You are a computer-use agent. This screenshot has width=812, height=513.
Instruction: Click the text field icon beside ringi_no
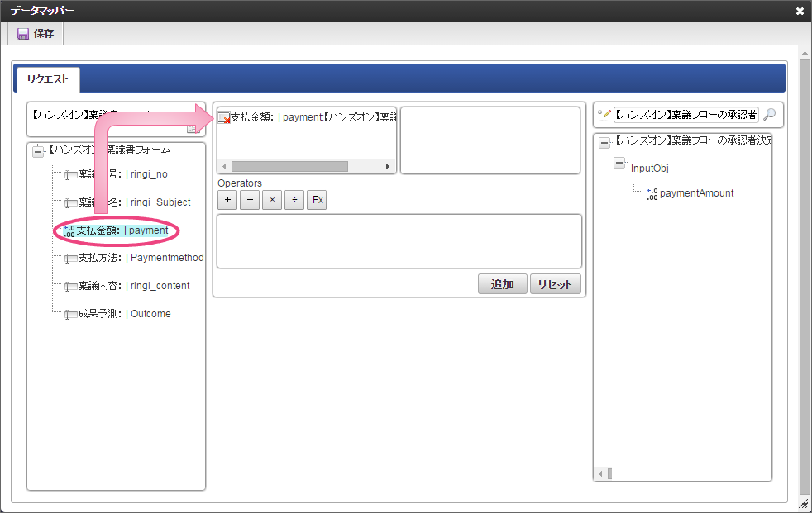coord(71,175)
